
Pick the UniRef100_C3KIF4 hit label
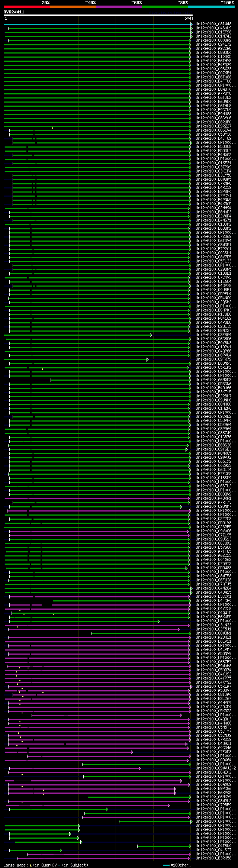pos(213,171)
